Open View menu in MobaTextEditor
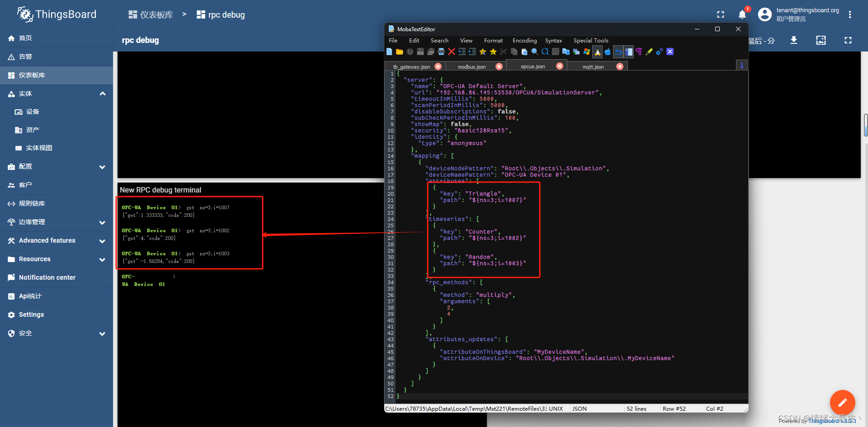 466,41
